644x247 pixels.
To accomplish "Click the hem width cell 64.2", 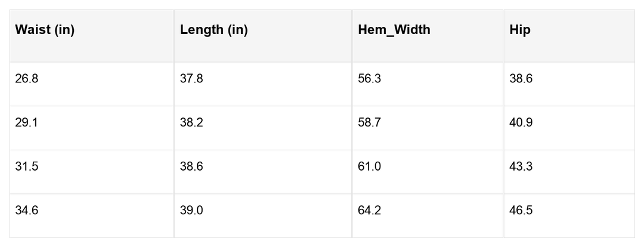I will (x=369, y=211).
